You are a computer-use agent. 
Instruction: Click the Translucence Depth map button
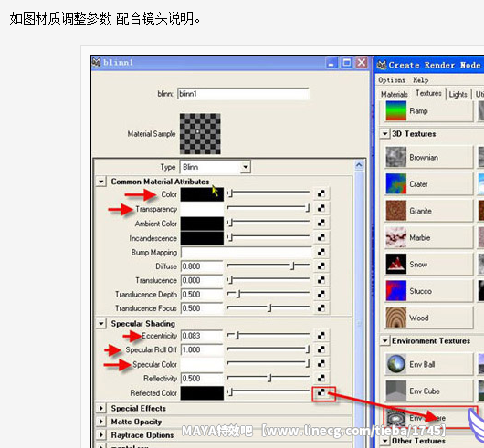tap(321, 294)
